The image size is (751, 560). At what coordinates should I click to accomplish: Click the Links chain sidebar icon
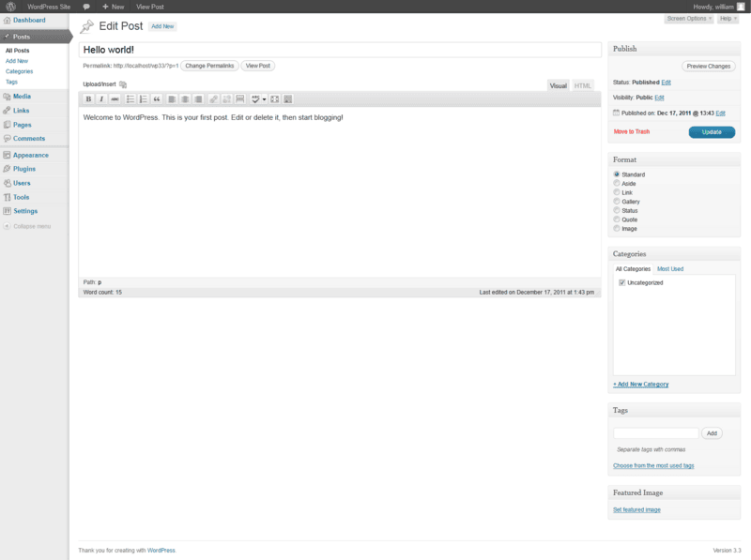coord(7,111)
